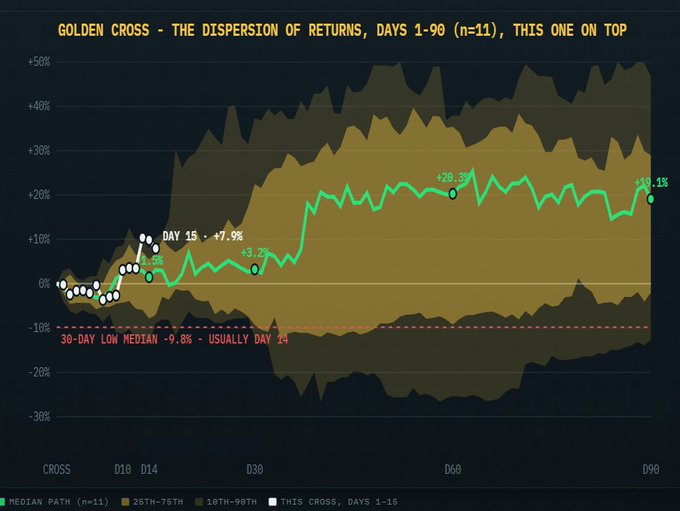Screen dimensions: 680x511
Task: Click the '30-DAY LOW MEDIAN -9.8%' red annotation
Action: coord(126,339)
